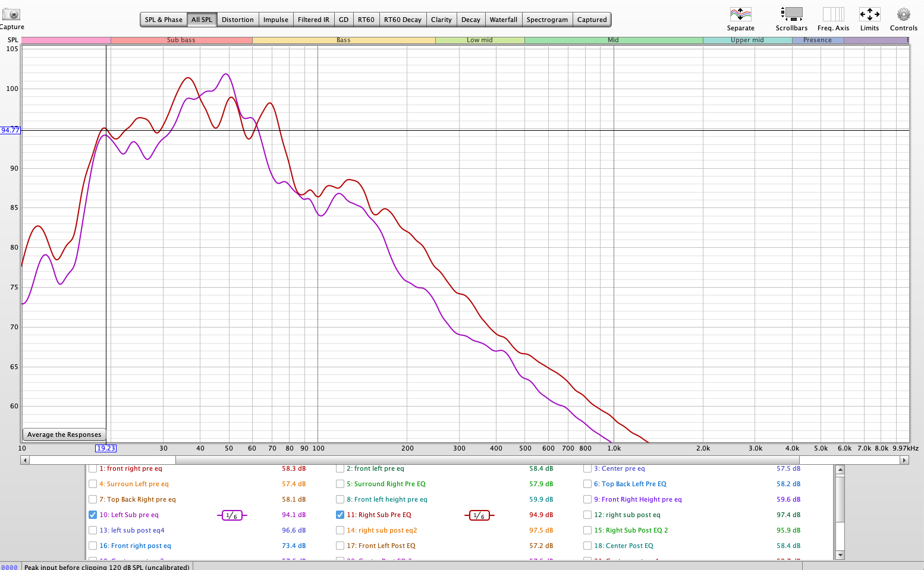Viewport: 924px width, 570px height.
Task: Click the Capture camera icon
Action: tap(11, 14)
